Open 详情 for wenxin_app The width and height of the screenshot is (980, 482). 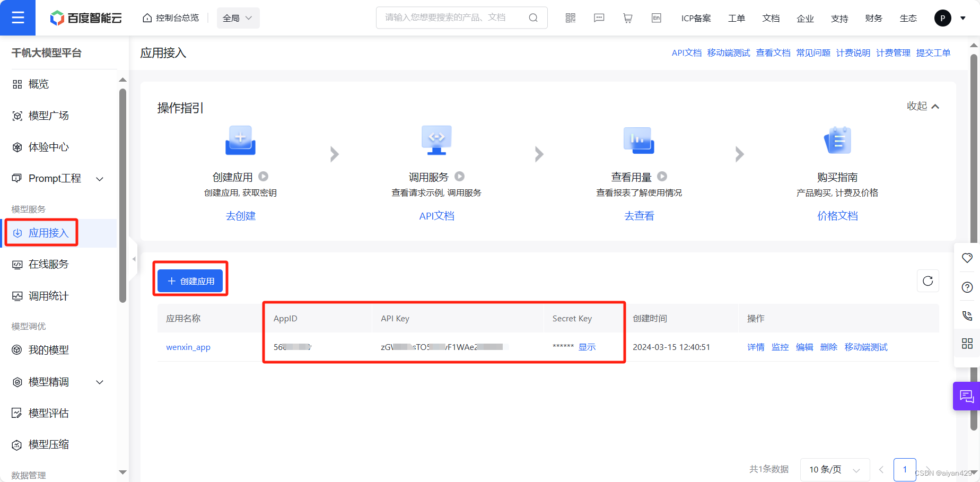point(756,347)
